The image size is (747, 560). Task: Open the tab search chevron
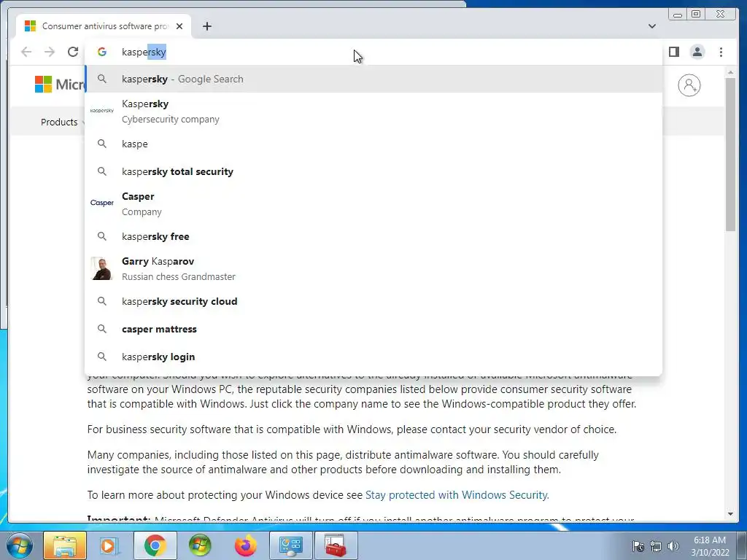tap(652, 26)
